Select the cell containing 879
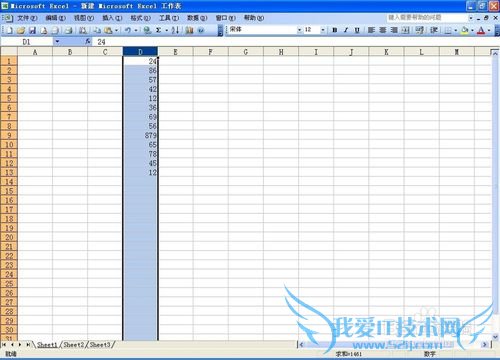 click(x=140, y=135)
